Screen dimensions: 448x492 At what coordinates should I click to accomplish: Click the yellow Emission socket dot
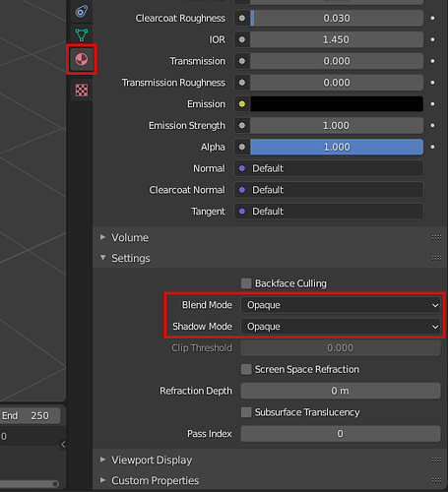(x=242, y=104)
